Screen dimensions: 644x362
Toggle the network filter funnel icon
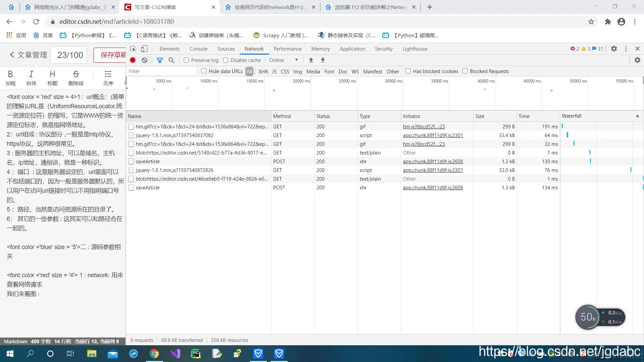(x=160, y=60)
